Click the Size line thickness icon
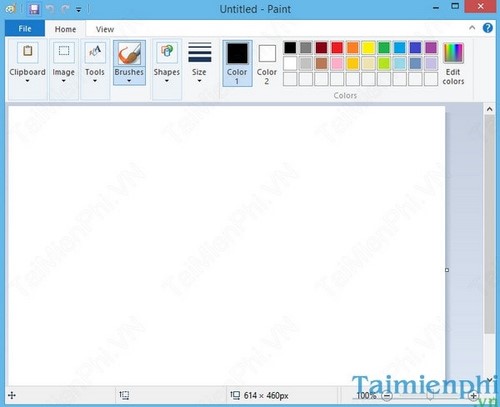This screenshot has height=407, width=500. click(x=199, y=52)
